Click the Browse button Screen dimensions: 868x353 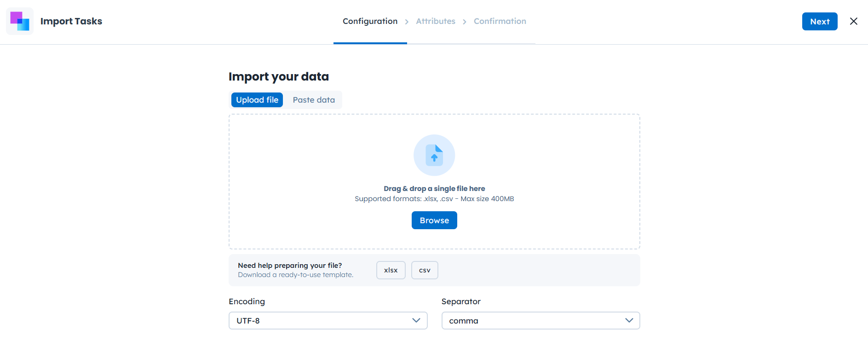click(x=434, y=220)
